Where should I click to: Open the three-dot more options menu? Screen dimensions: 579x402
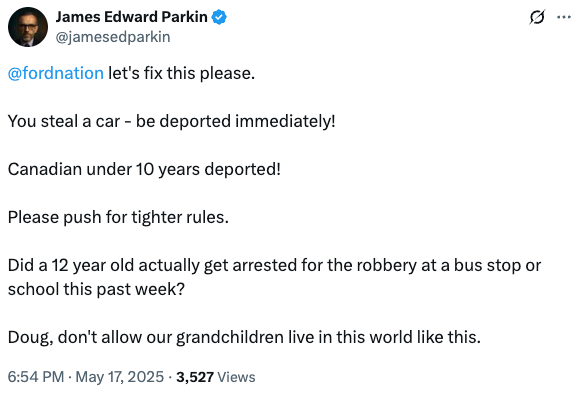(564, 17)
